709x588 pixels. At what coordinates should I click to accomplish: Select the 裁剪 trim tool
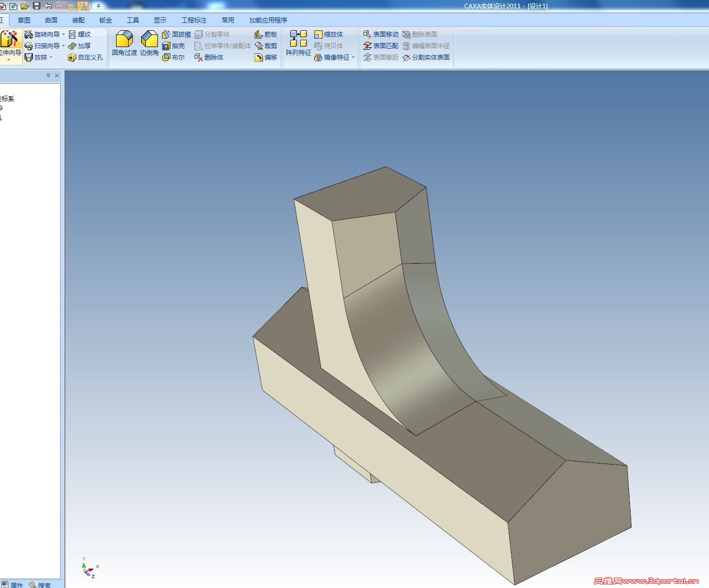click(x=266, y=46)
